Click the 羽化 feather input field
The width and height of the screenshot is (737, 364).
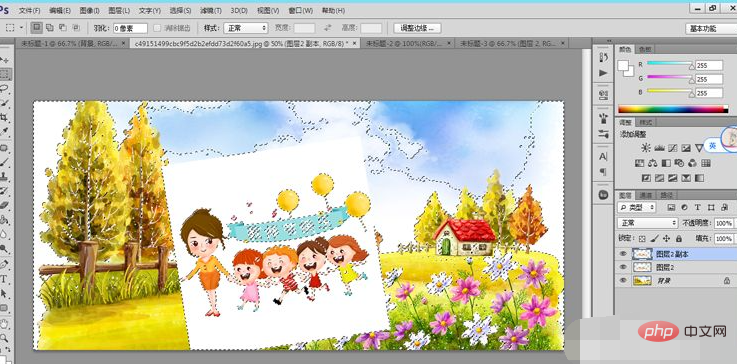(x=130, y=28)
